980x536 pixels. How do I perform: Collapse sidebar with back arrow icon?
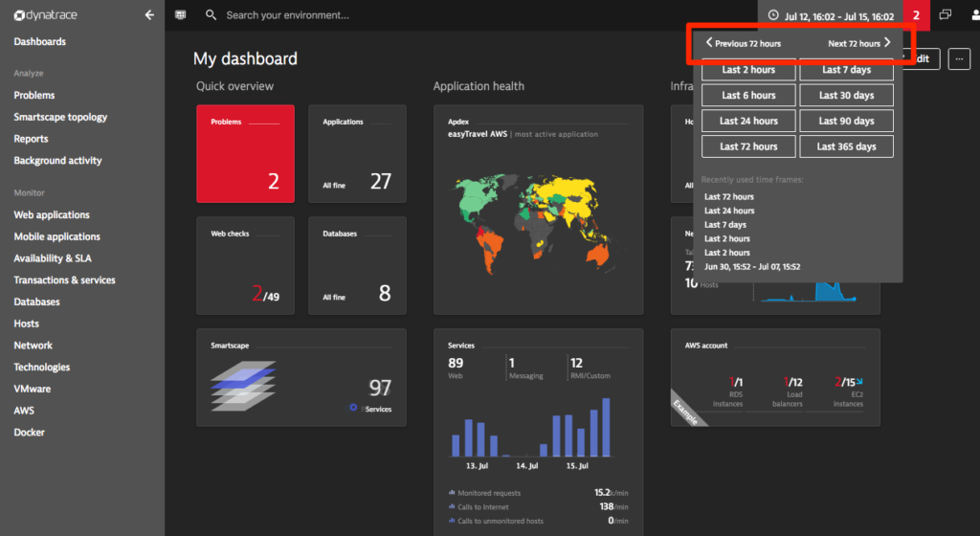tap(149, 15)
